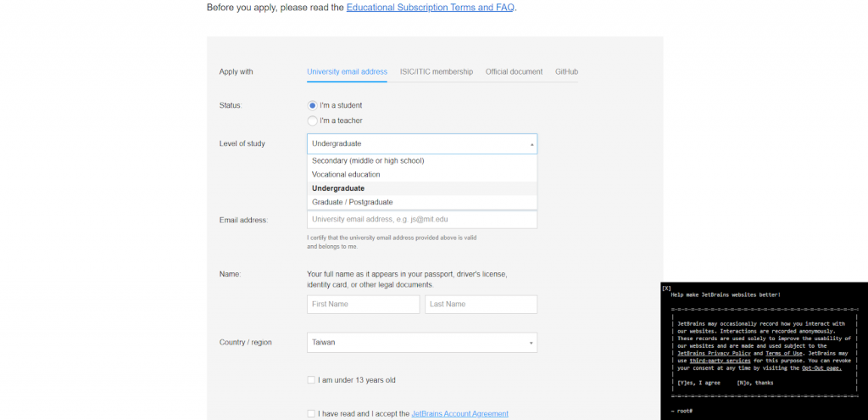Focus the university email address field

pyautogui.click(x=422, y=220)
